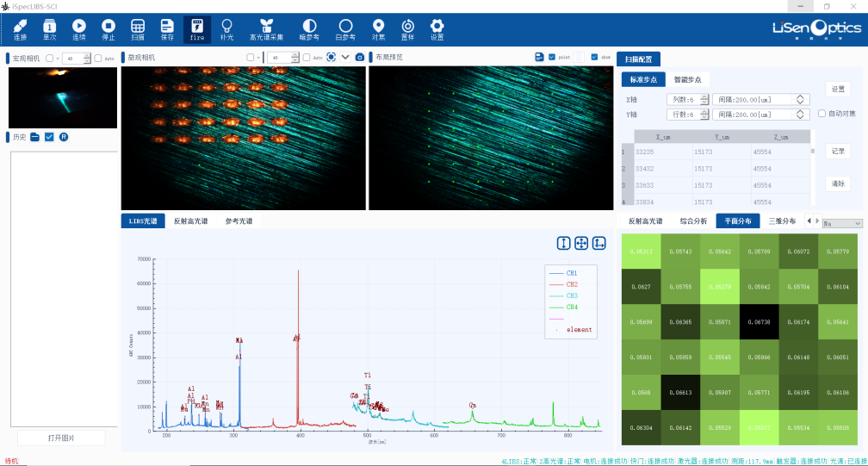Viewport: 868px width, 466px height.
Task: Switch to the 反射高光谱 tab beside LIBS光谱
Action: click(x=194, y=221)
